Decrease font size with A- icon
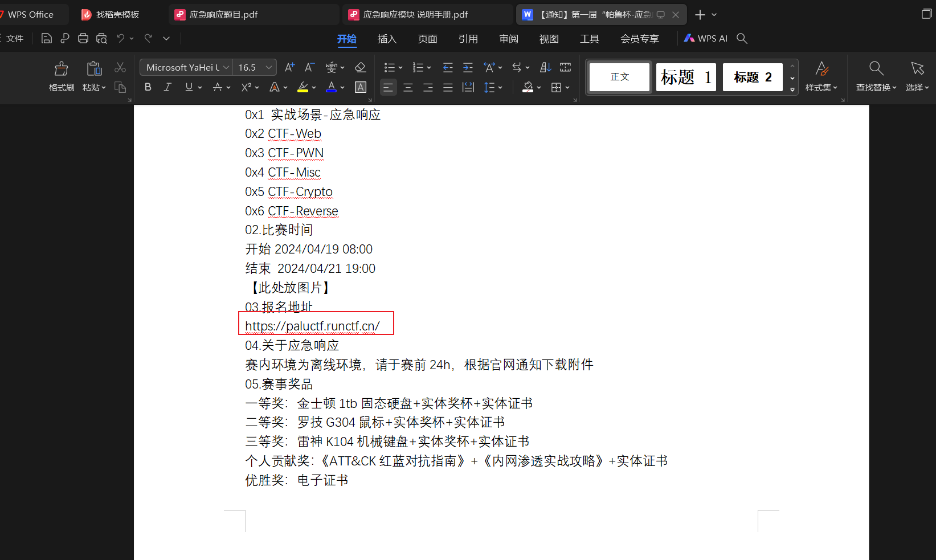The height and width of the screenshot is (560, 936). tap(309, 67)
